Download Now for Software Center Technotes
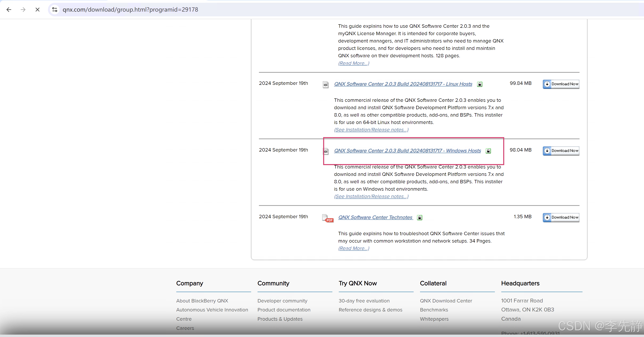The image size is (644, 337). click(561, 217)
